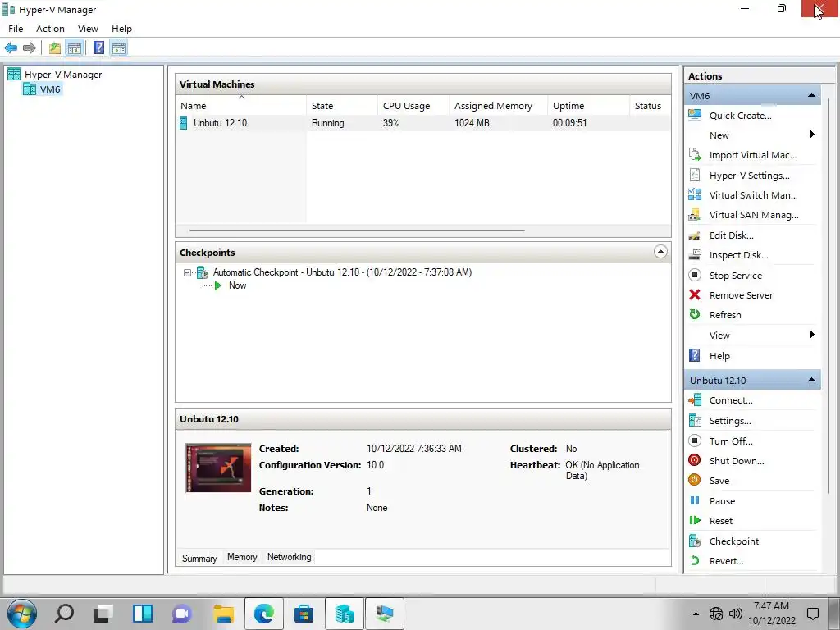Select Hyper-V Manager root tree node
Viewport: 840px width, 630px height.
55,75
